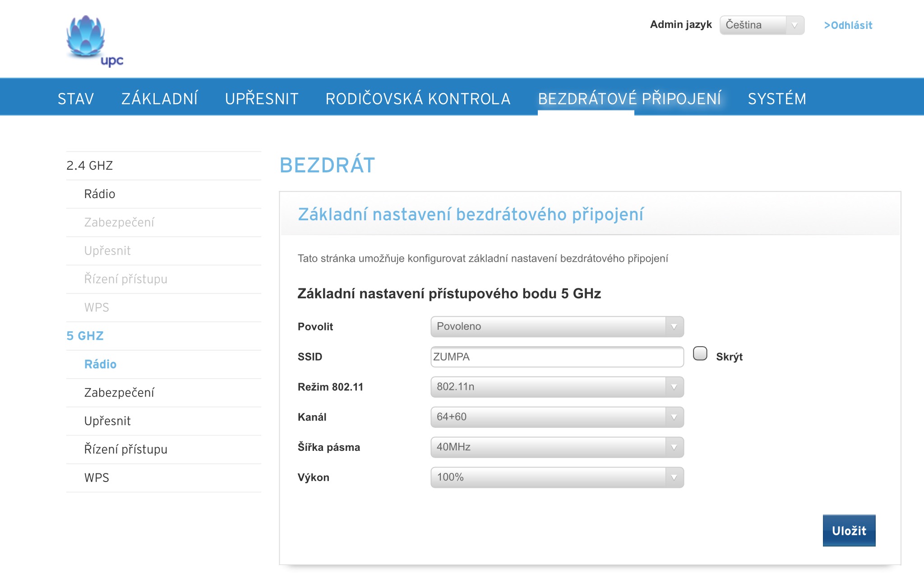
Task: Open Kanál dropdown showing 64+60
Action: click(x=557, y=417)
